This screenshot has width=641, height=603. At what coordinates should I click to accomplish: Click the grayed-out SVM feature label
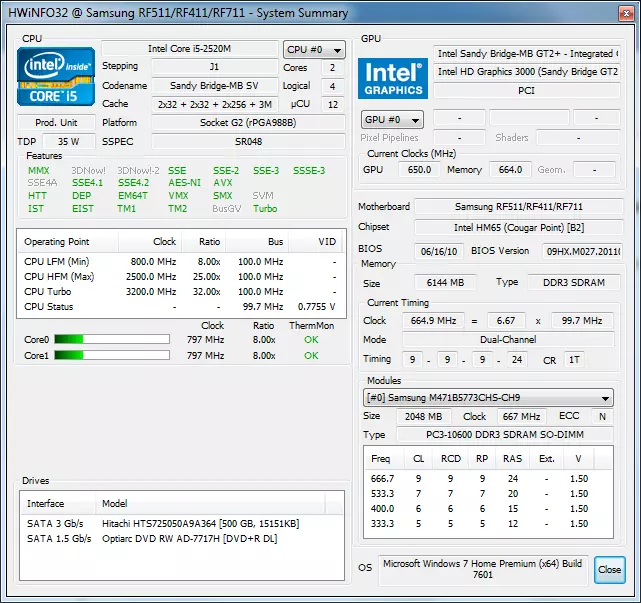point(263,195)
